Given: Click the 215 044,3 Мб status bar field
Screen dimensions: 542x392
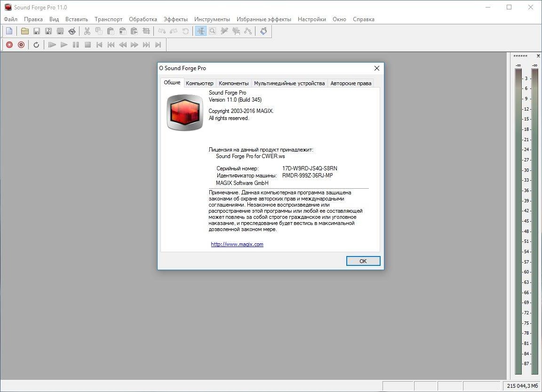Looking at the screenshot, I should (522, 386).
